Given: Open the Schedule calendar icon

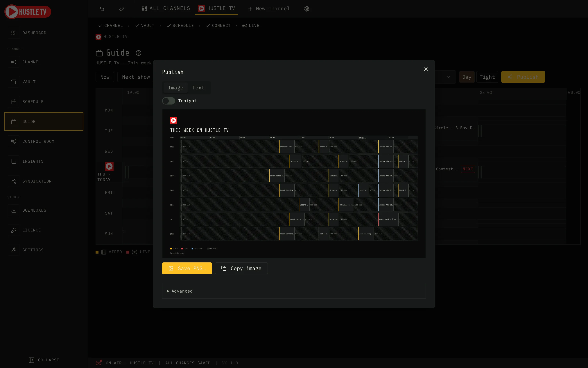Looking at the screenshot, I should pos(14,102).
